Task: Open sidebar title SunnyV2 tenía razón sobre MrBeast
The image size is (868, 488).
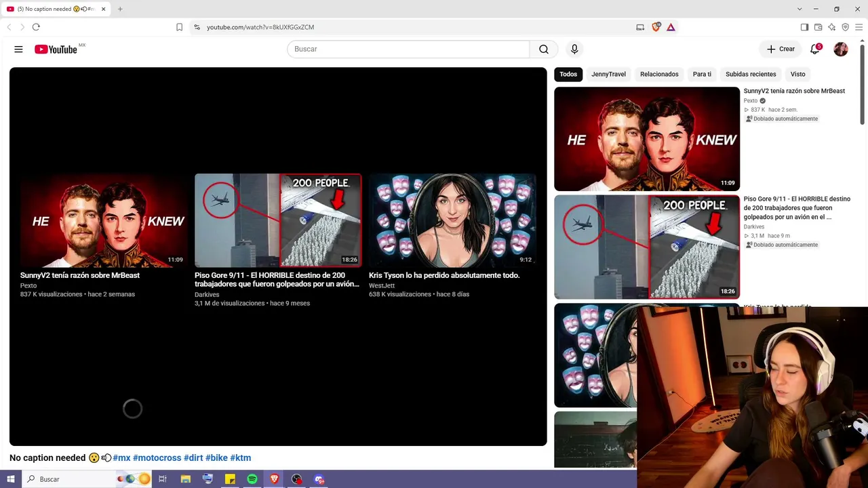Action: [x=794, y=91]
